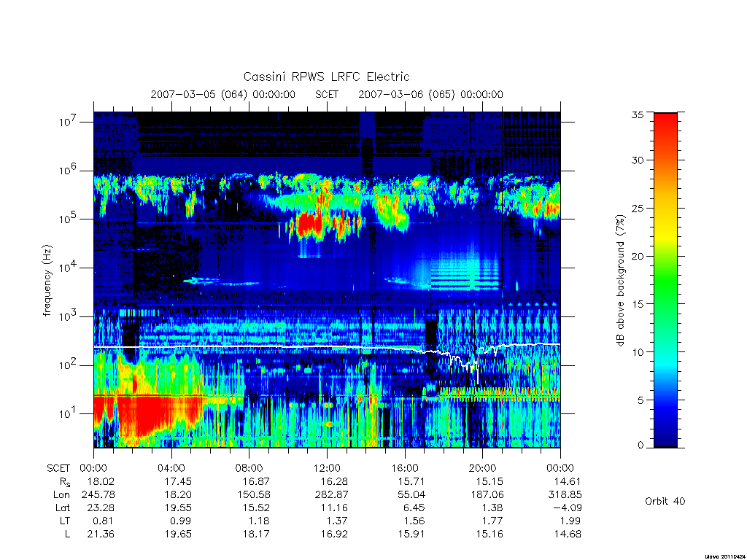Click the 20:00 time tick label

[483, 468]
